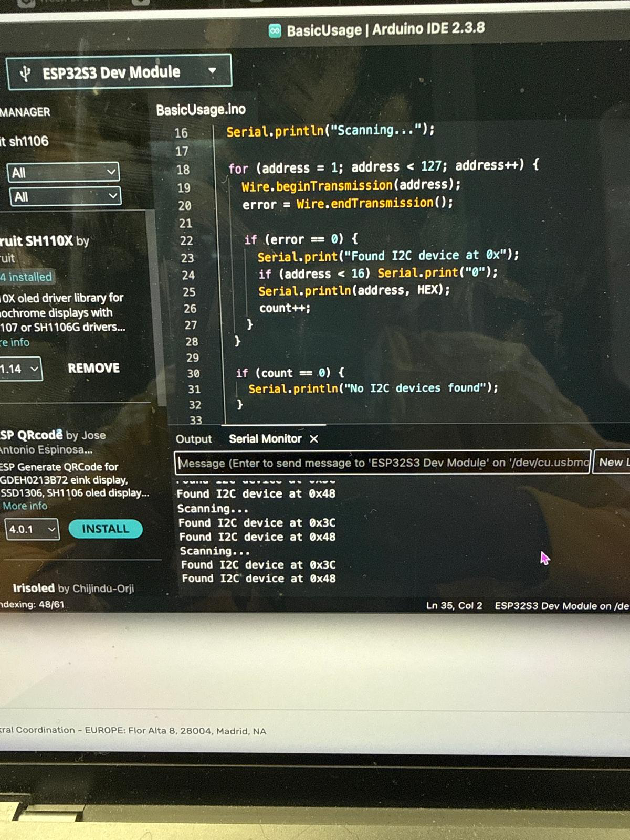Click the 4 installed badge

26,277
